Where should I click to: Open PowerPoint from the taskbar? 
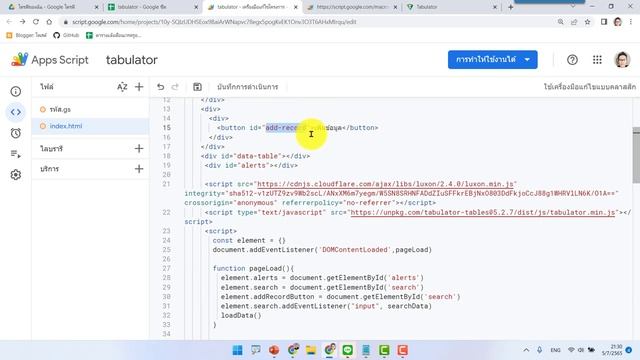274,350
